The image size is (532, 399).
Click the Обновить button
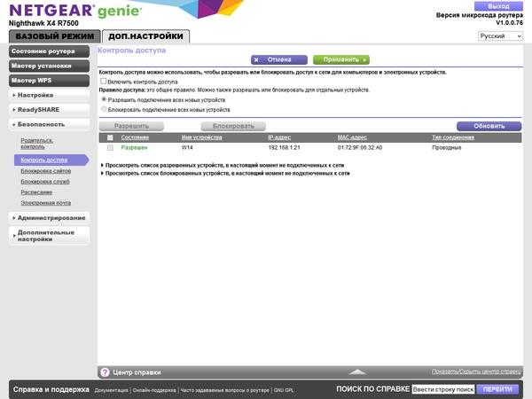(489, 126)
